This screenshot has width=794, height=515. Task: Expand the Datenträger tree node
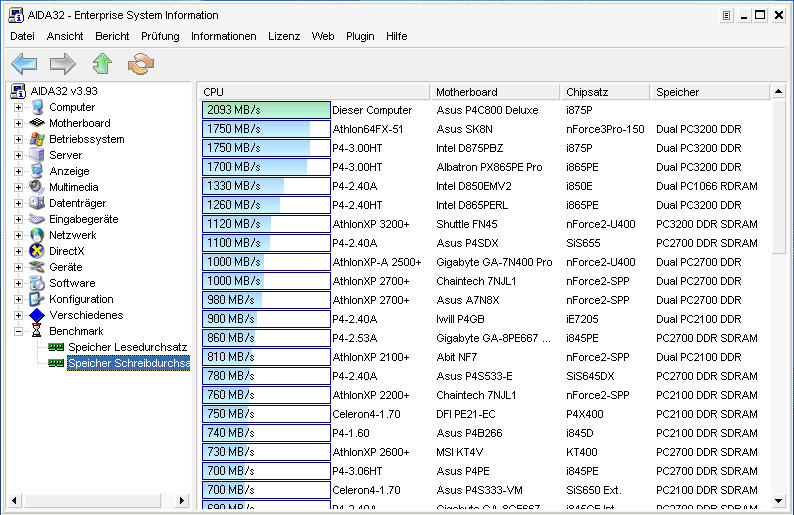click(x=18, y=203)
